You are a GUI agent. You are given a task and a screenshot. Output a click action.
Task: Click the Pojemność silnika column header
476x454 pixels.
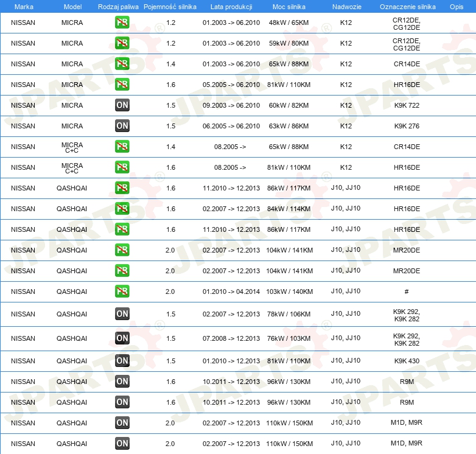(170, 7)
